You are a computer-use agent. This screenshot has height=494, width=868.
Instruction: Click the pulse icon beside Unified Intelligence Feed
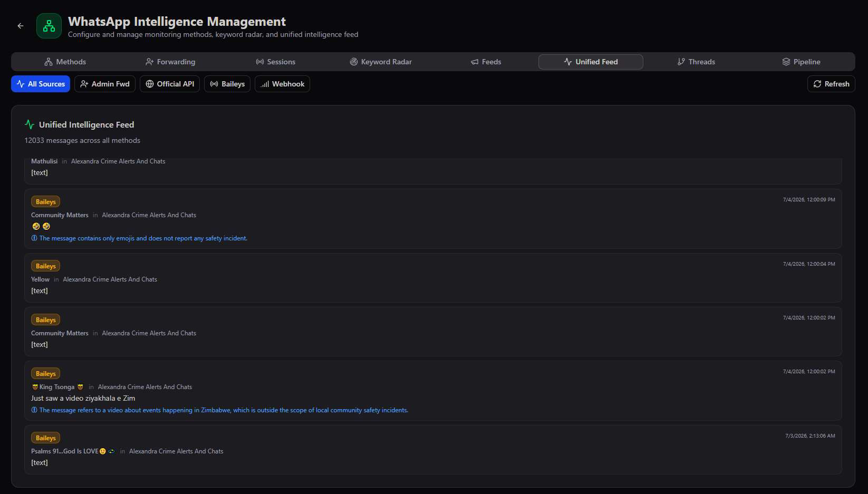coord(30,124)
